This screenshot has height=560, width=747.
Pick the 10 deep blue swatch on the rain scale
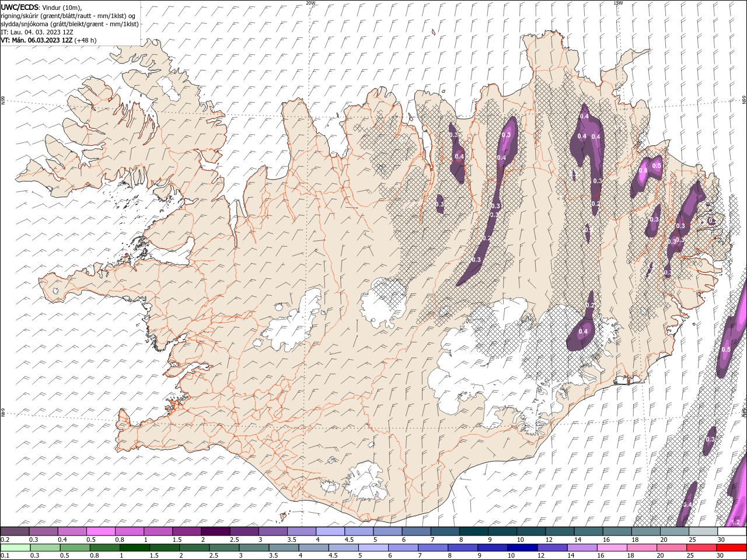click(x=522, y=547)
